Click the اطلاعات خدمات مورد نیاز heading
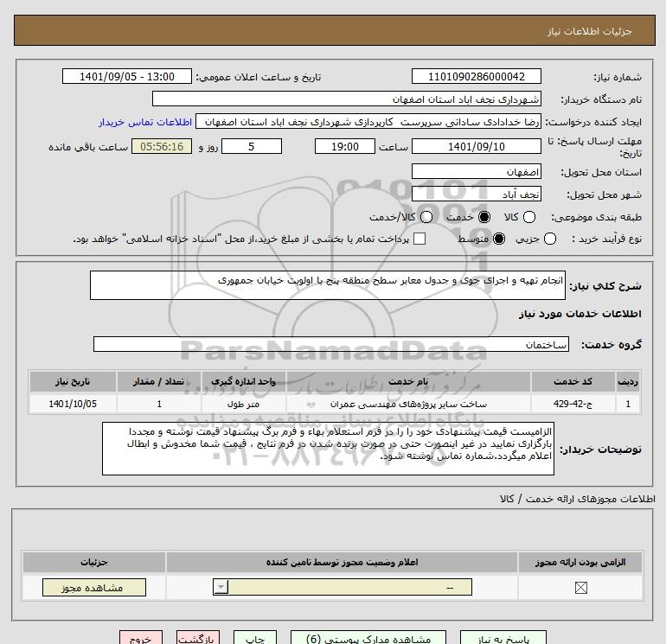The width and height of the screenshot is (666, 644). 580,313
